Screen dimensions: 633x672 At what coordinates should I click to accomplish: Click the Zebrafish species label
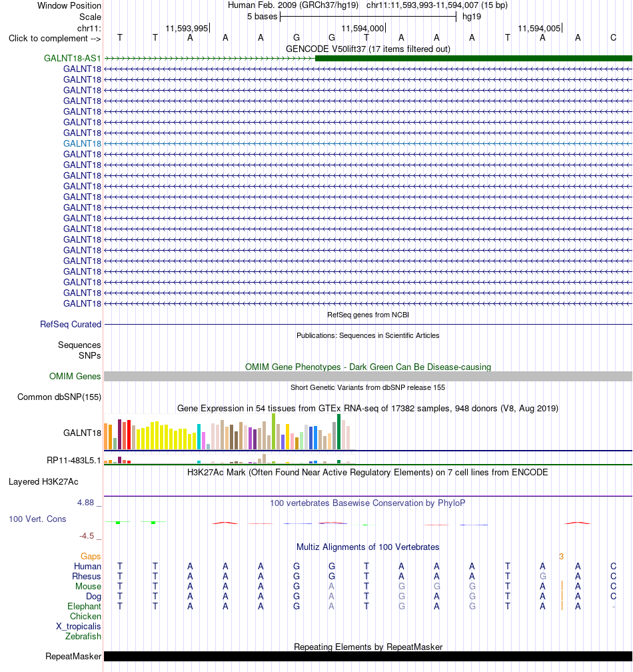(83, 637)
